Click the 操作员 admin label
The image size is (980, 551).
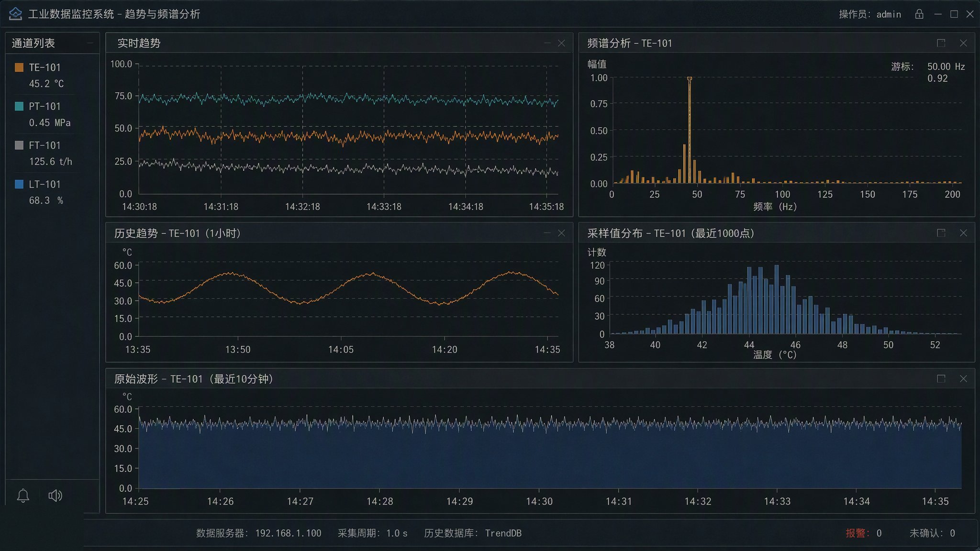pos(869,14)
